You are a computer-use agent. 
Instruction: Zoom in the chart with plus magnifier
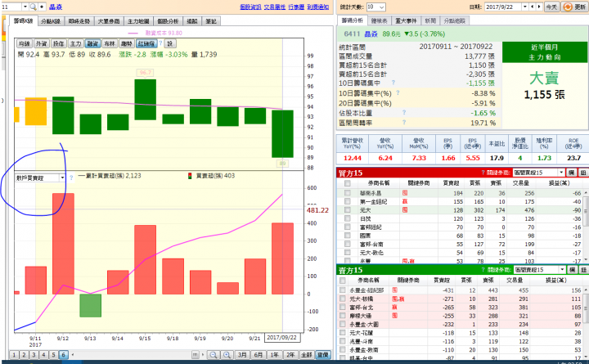[227, 355]
